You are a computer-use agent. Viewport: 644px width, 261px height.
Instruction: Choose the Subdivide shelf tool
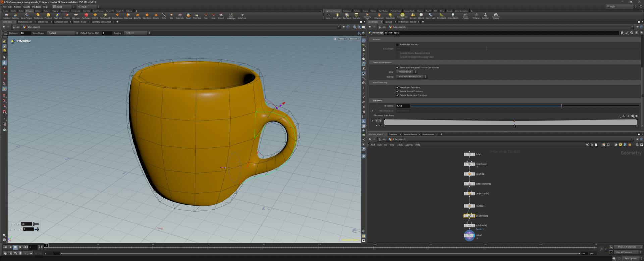point(180,16)
